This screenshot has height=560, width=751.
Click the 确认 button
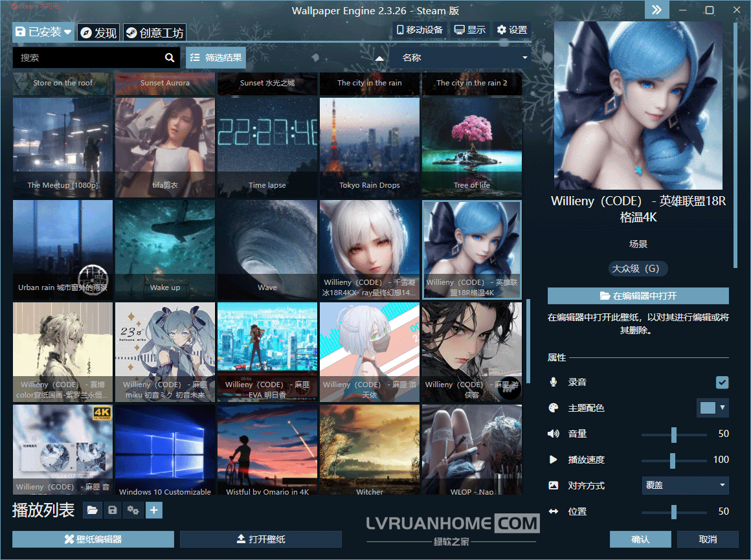click(640, 539)
